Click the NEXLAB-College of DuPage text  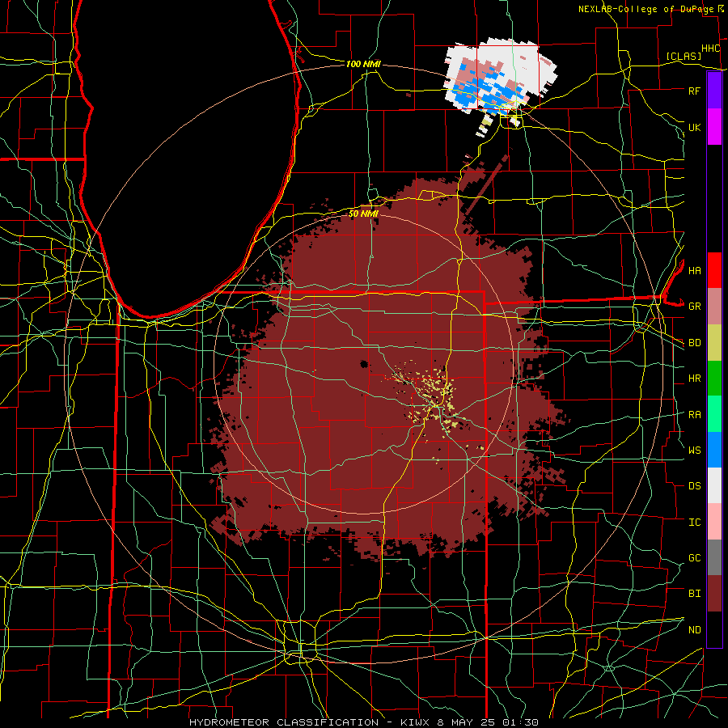647,9
